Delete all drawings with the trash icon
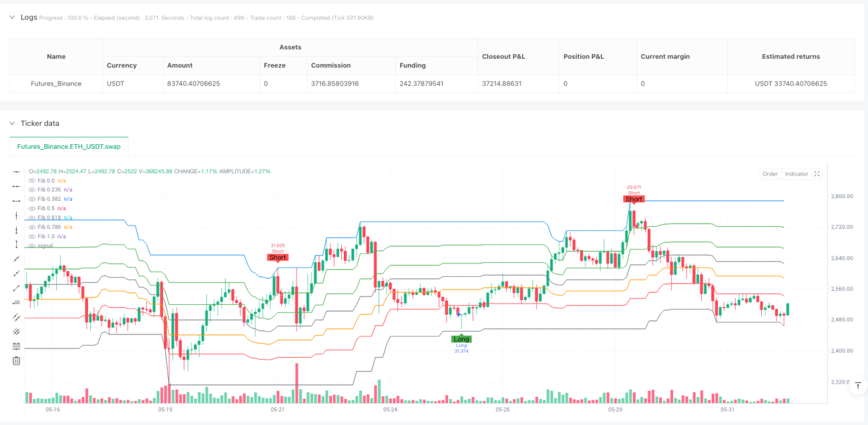This screenshot has height=425, width=868. [17, 361]
